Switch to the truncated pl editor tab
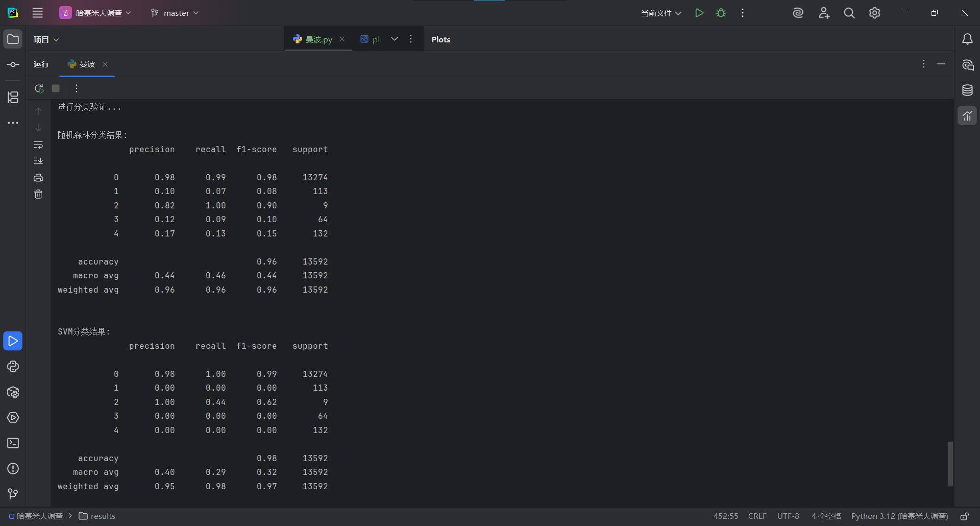The height and width of the screenshot is (526, 980). [x=371, y=39]
